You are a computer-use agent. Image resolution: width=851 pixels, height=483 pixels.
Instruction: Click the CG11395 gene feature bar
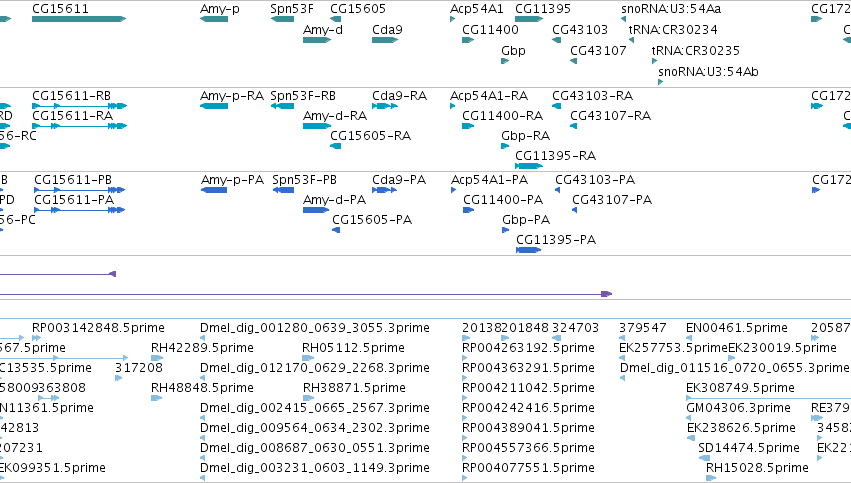click(529, 19)
